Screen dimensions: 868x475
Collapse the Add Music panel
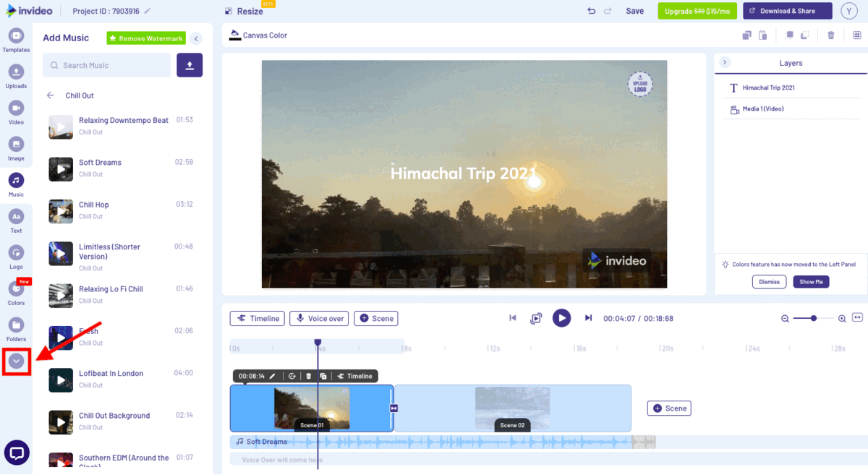tap(195, 38)
